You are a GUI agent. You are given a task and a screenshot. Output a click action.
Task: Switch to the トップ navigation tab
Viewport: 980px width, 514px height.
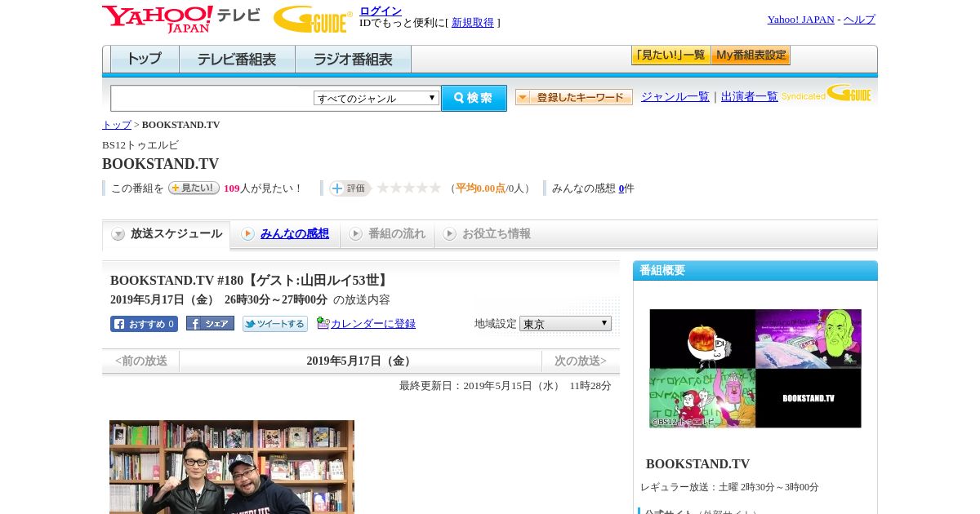coord(145,60)
